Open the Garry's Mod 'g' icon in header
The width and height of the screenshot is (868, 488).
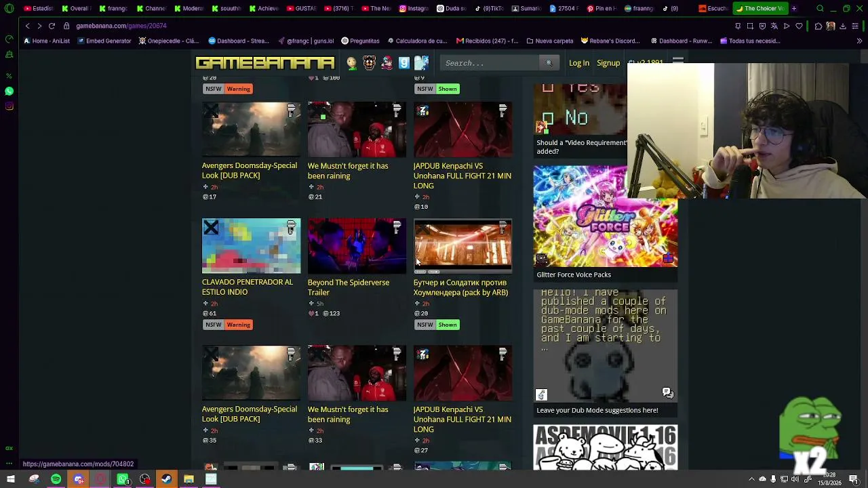pyautogui.click(x=404, y=63)
